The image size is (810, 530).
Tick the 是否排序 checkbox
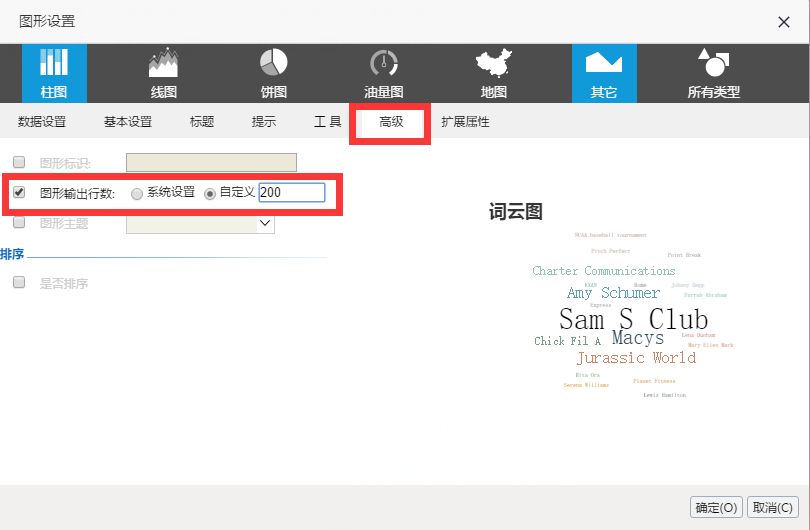click(19, 282)
